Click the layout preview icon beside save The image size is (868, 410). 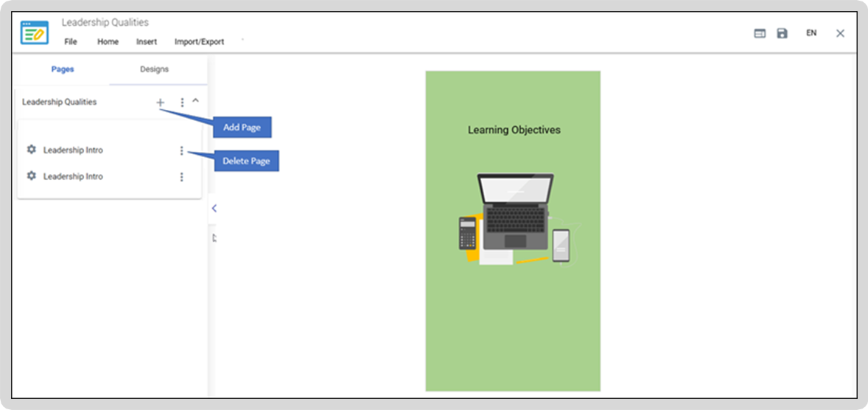coord(760,34)
